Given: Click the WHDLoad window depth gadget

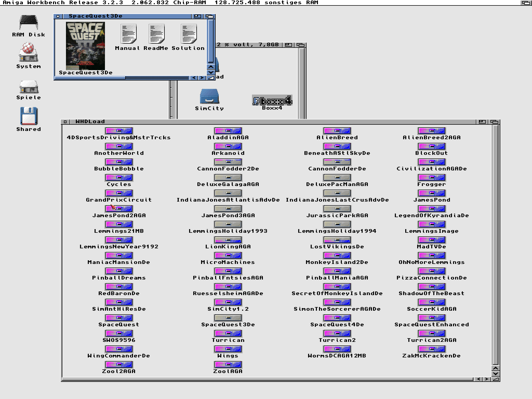Looking at the screenshot, I should (494, 122).
